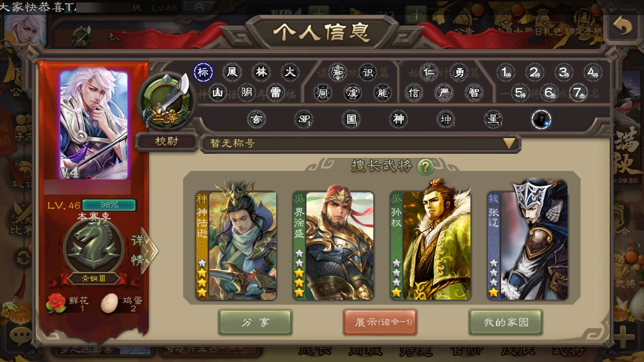The width and height of the screenshot is (644, 362).
Task: Select the 标 expansion pack badge
Action: [203, 72]
